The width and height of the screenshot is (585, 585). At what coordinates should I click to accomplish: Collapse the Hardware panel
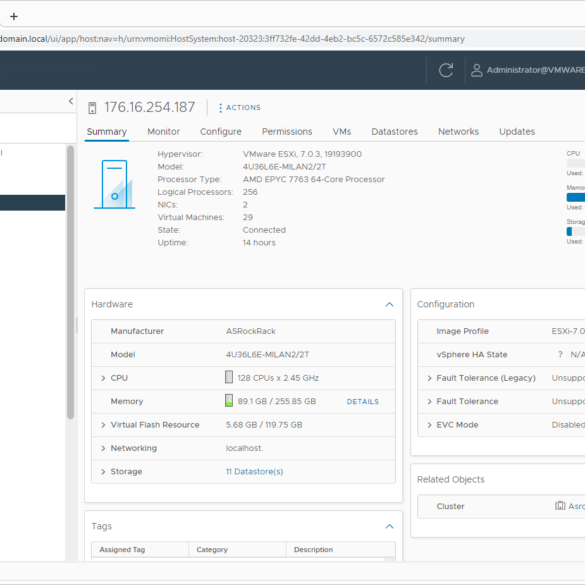point(389,304)
